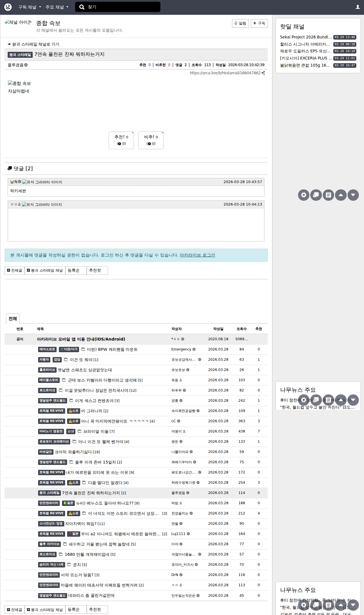Select 전체글 filter above the post list
The height and width of the screenshot is (615, 364).
click(x=15, y=270)
